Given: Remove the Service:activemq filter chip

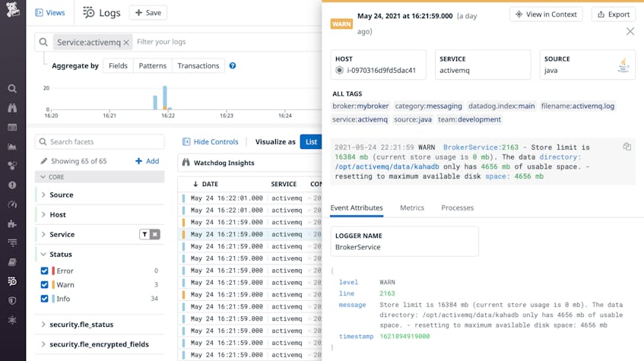Looking at the screenshot, I should coord(126,43).
